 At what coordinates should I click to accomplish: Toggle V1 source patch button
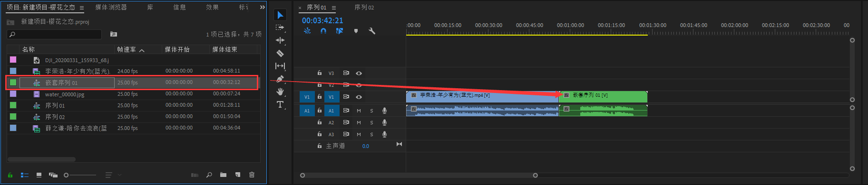click(307, 97)
